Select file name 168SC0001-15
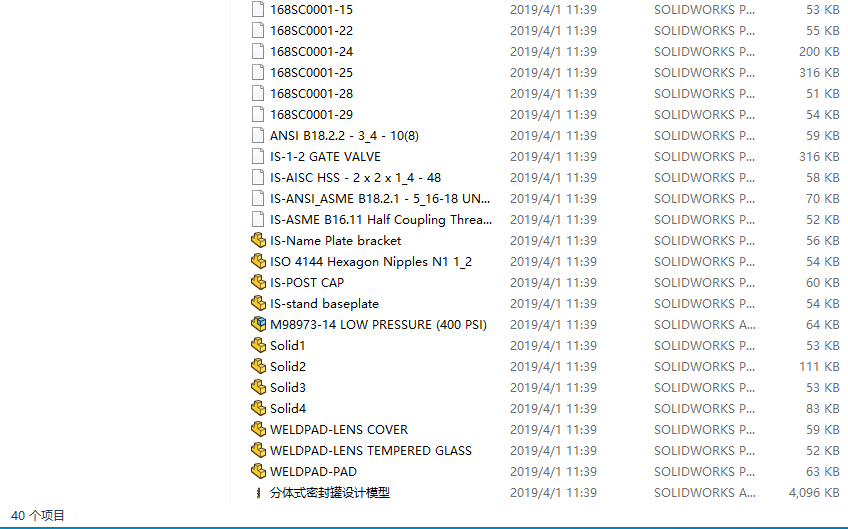 312,10
